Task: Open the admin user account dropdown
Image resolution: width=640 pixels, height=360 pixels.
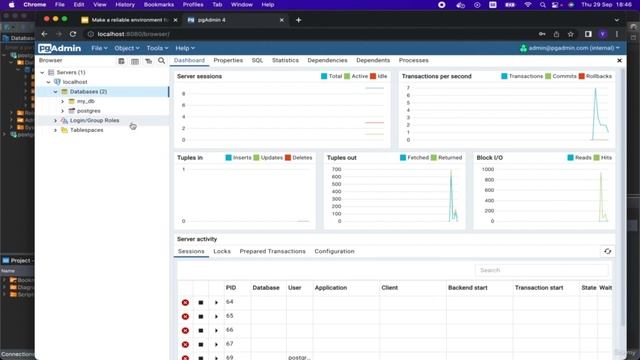Action: [x=570, y=48]
